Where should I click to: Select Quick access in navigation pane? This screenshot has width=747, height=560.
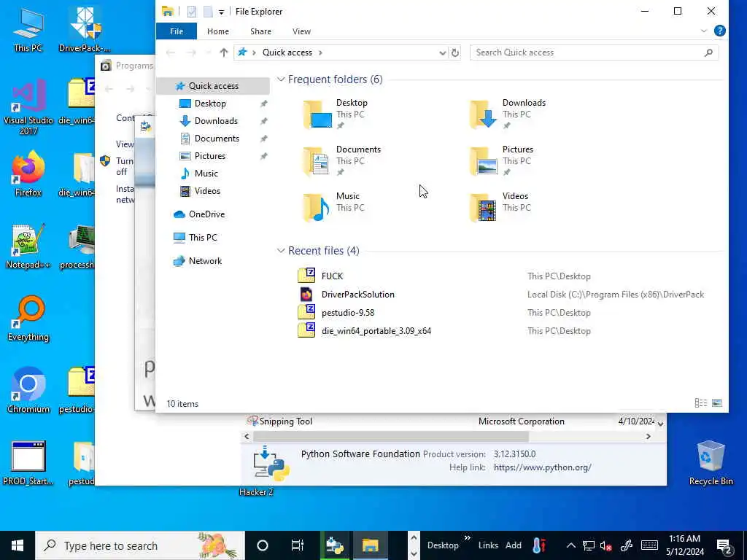[213, 86]
